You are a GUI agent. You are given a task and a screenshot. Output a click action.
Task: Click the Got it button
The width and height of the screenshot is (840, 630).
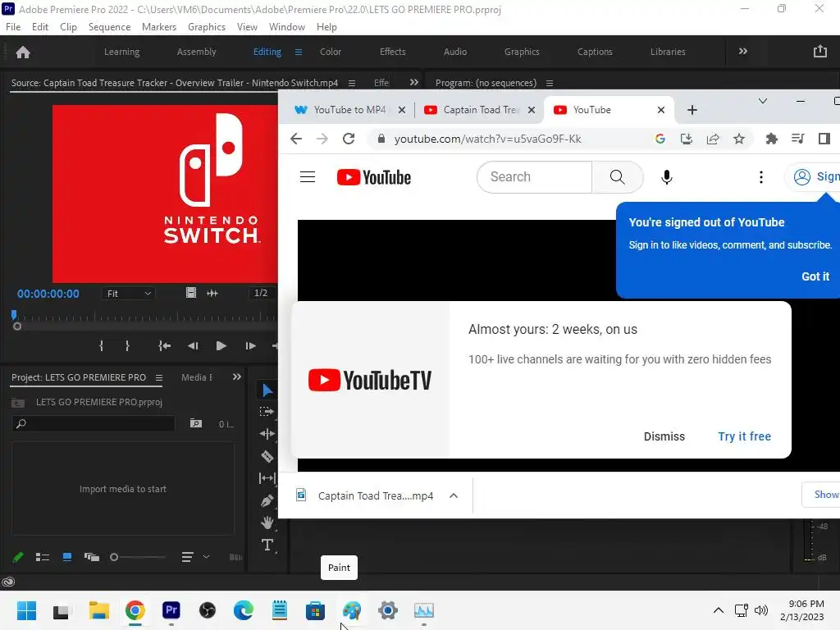815,276
